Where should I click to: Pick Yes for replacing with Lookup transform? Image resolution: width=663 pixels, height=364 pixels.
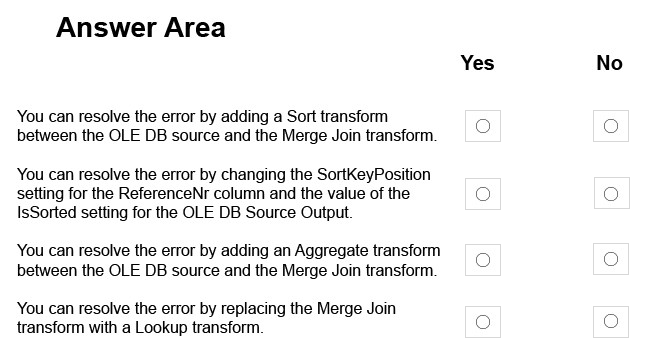pos(483,322)
